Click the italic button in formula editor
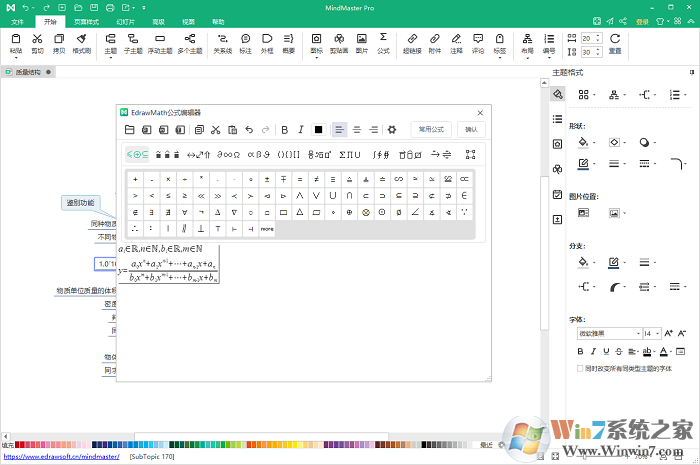This screenshot has height=465, width=700. pos(301,129)
